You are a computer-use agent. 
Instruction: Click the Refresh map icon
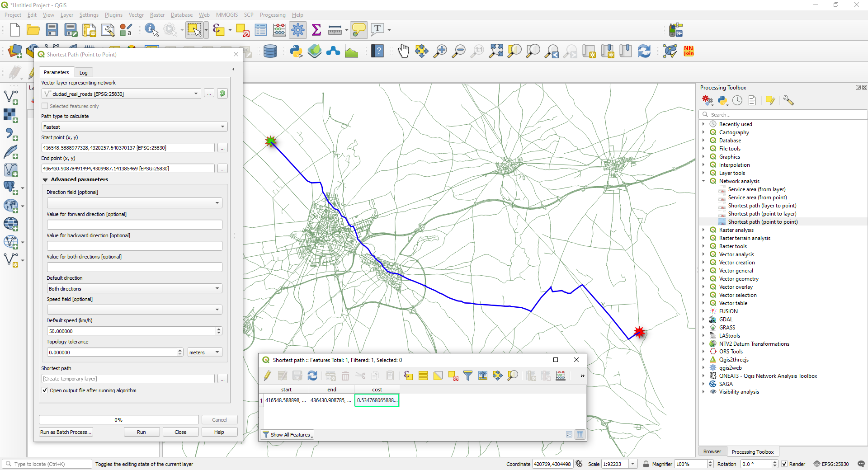point(644,51)
